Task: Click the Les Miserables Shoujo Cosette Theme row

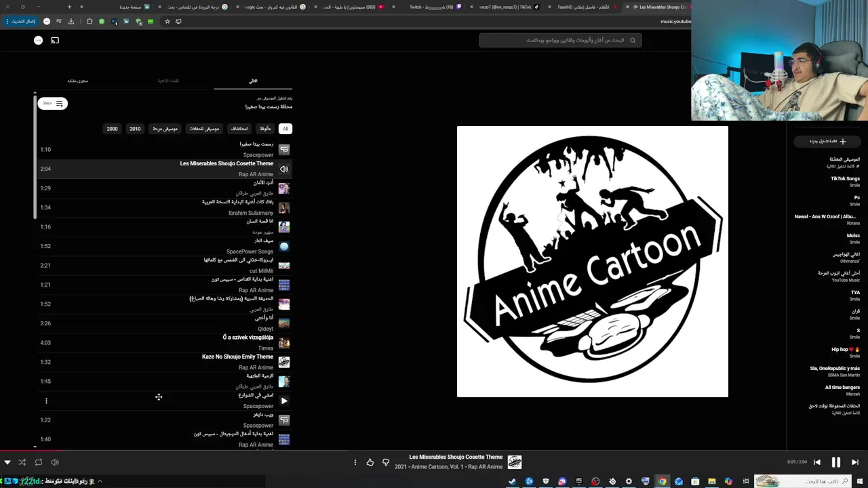Action: click(x=165, y=169)
